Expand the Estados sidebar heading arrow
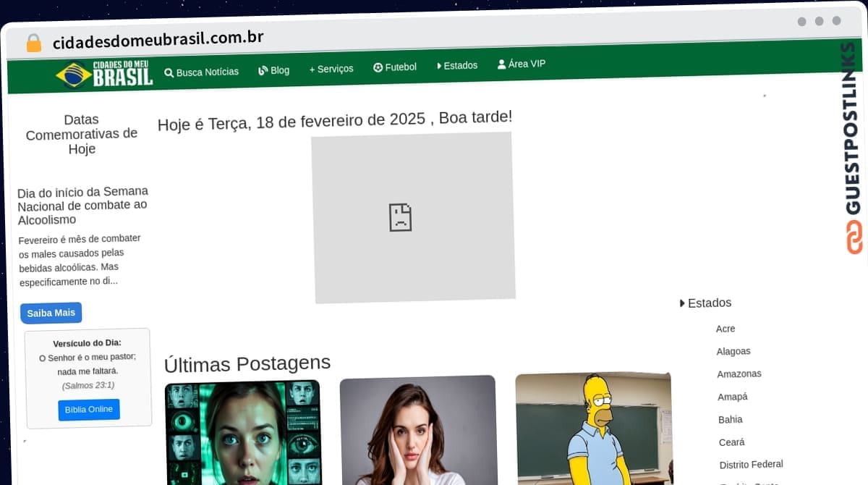This screenshot has width=868, height=485. [x=682, y=303]
